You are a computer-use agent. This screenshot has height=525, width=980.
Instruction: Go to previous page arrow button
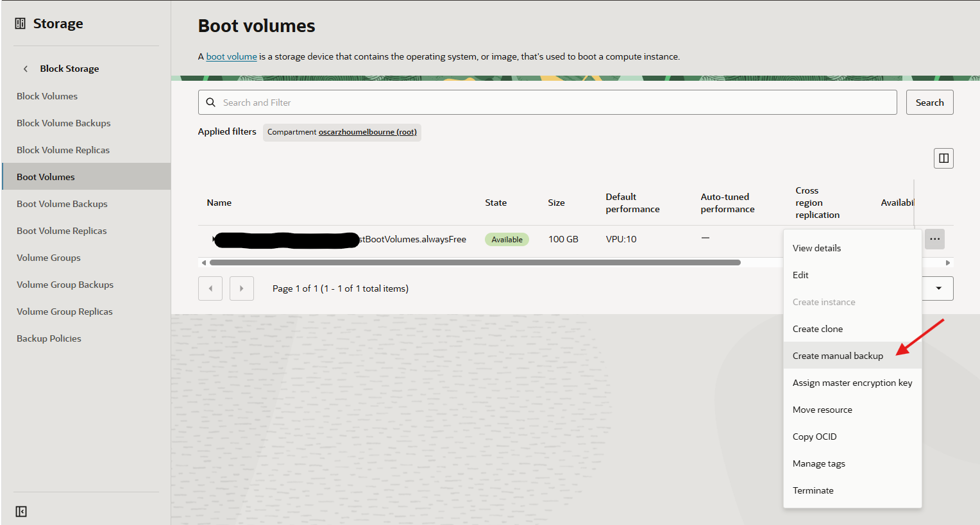click(210, 288)
